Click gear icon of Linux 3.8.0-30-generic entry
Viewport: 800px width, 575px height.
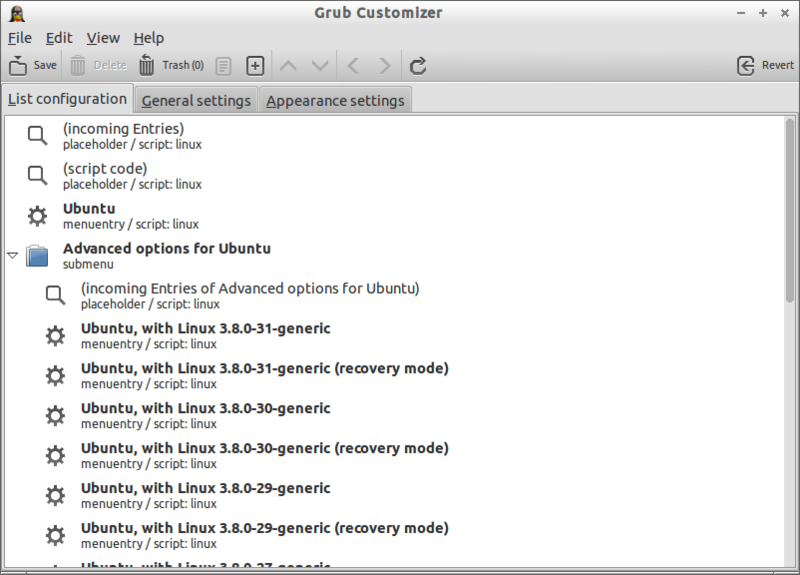tap(55, 415)
